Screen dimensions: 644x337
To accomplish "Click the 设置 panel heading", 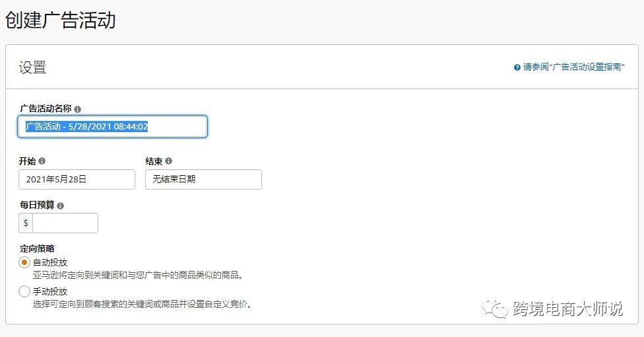I will 32,67.
